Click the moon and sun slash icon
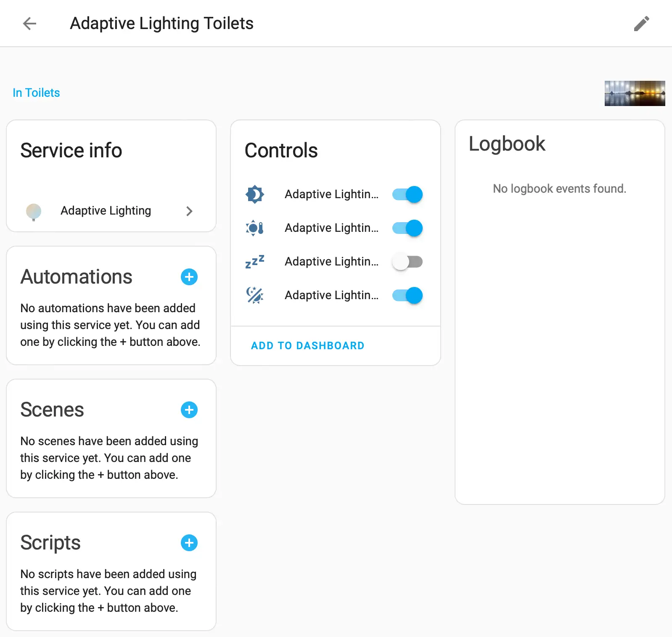This screenshot has height=637, width=672. tap(255, 295)
